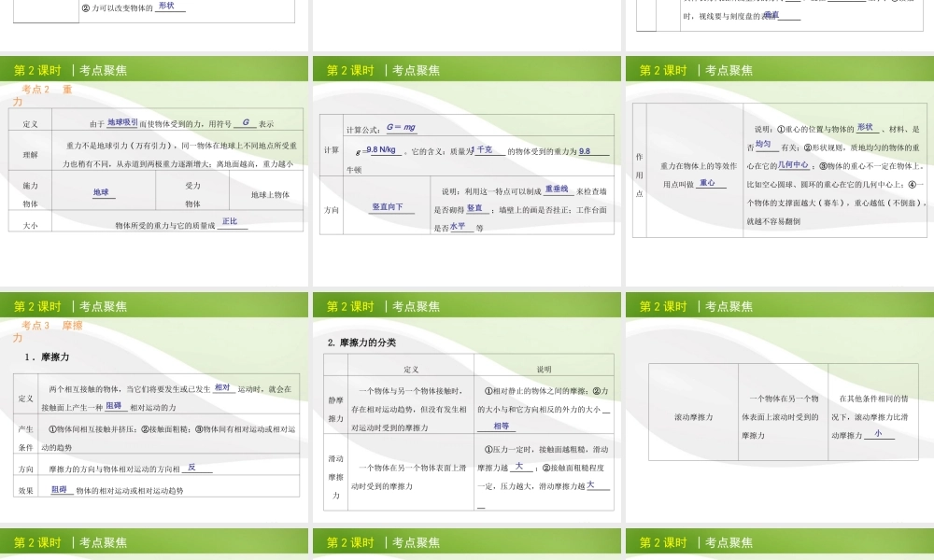
Task: Click the 静摩擦力 row label
Action: tap(336, 410)
